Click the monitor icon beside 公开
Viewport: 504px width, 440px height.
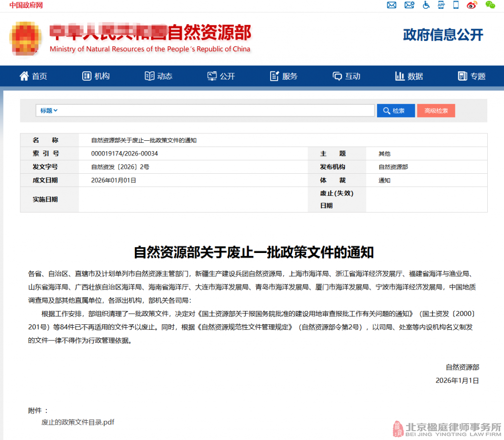coord(212,76)
